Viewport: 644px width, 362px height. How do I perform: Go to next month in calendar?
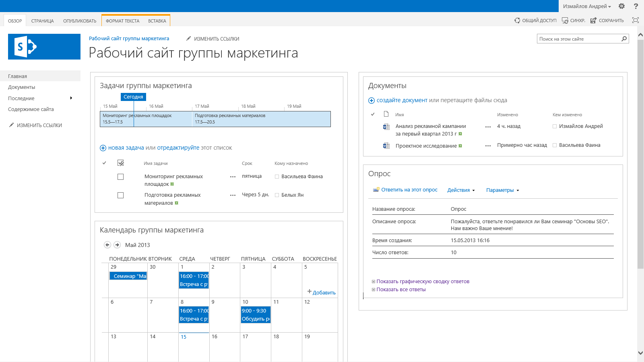(117, 245)
